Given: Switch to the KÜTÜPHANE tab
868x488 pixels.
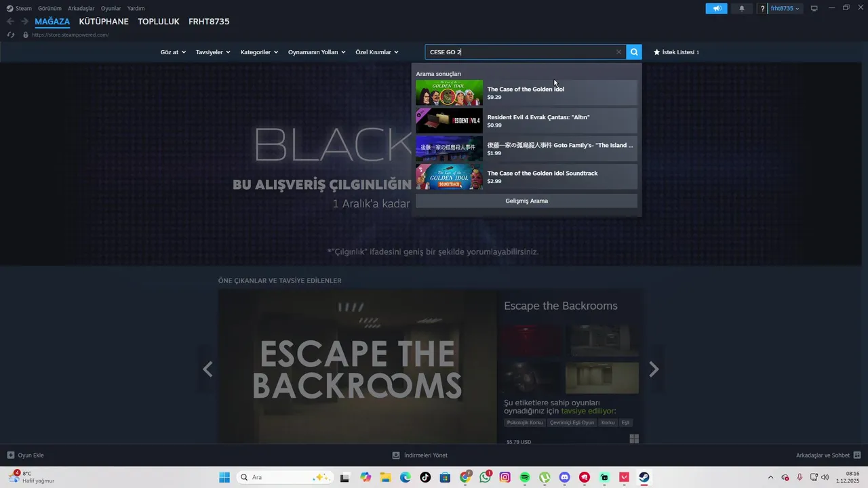Looking at the screenshot, I should pos(104,22).
